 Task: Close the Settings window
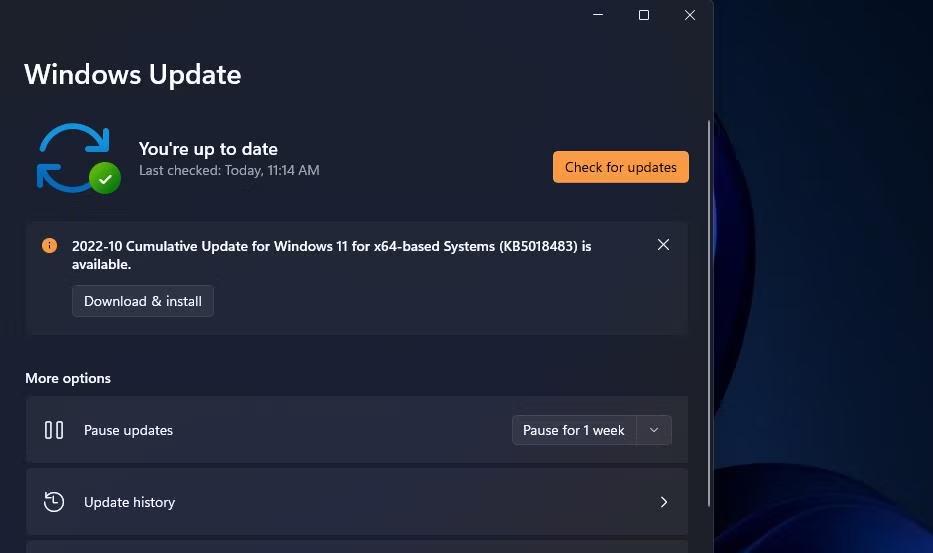(690, 15)
